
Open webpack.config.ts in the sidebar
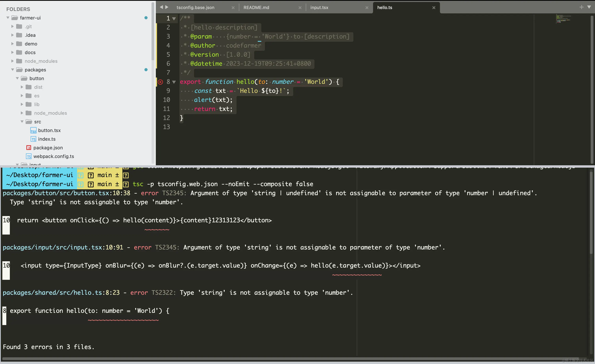pyautogui.click(x=54, y=156)
